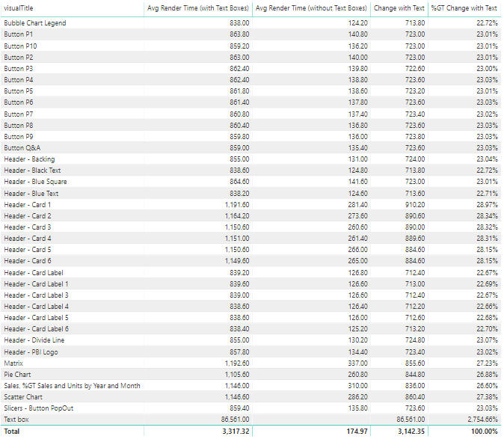This screenshot has width=504, height=442.
Task: Select the 2,754.66% value in Text box row
Action: [x=483, y=420]
